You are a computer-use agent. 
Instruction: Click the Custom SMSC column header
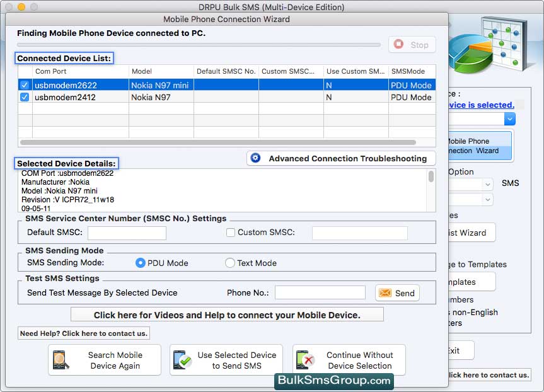[x=291, y=71]
